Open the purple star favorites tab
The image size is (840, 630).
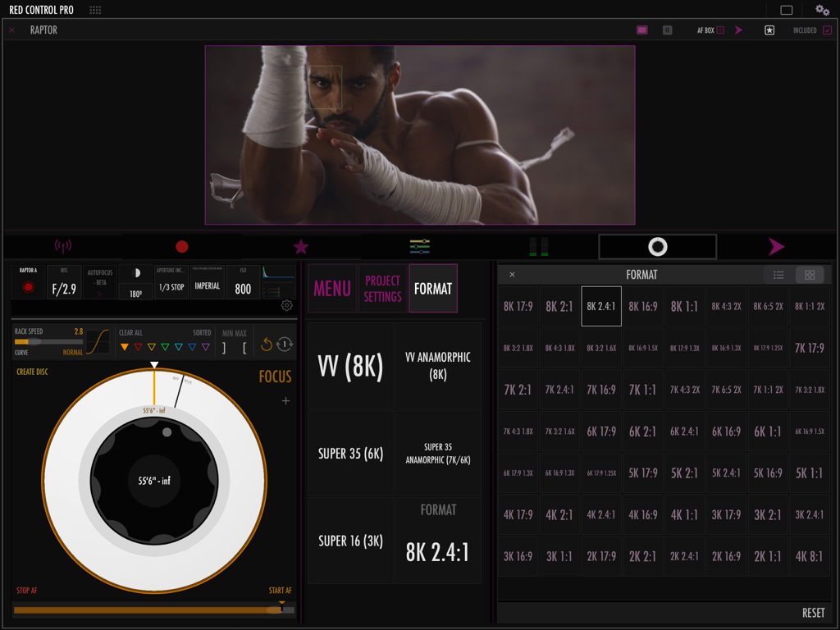301,246
